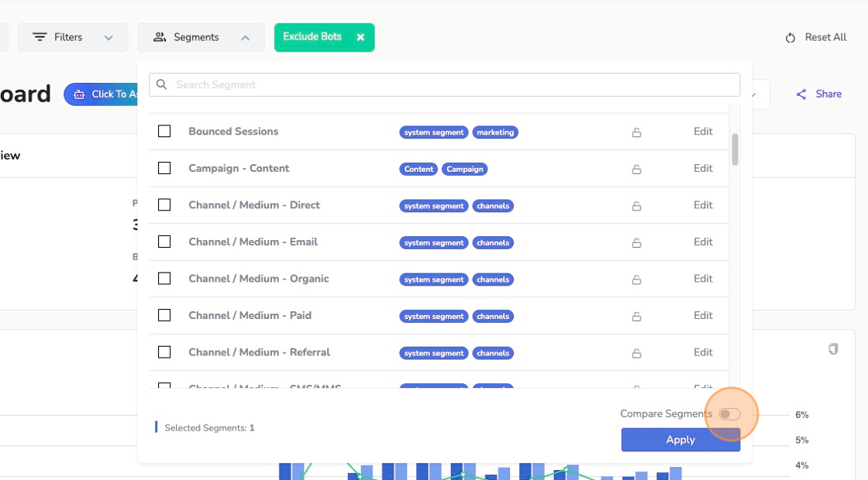This screenshot has height=480, width=868.
Task: Click the Filters funnel lines icon
Action: pyautogui.click(x=40, y=37)
